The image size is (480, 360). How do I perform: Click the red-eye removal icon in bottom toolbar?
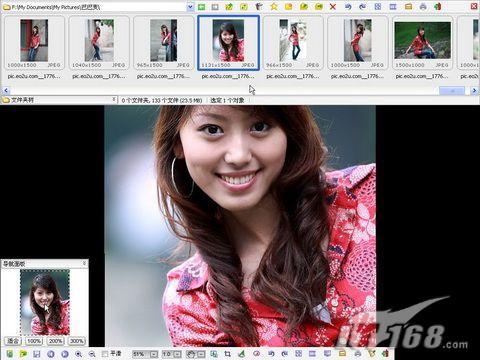256,354
